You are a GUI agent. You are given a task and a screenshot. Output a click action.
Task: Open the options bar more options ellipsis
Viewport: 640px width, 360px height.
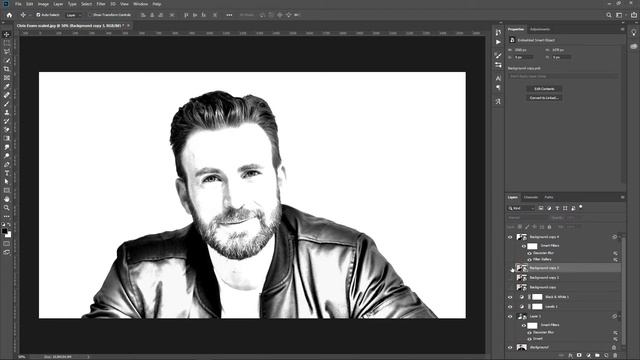click(x=229, y=15)
